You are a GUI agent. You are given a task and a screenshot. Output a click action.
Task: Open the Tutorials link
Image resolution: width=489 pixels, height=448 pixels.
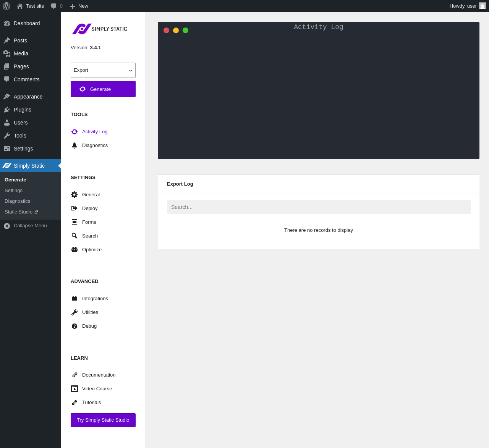(x=91, y=403)
